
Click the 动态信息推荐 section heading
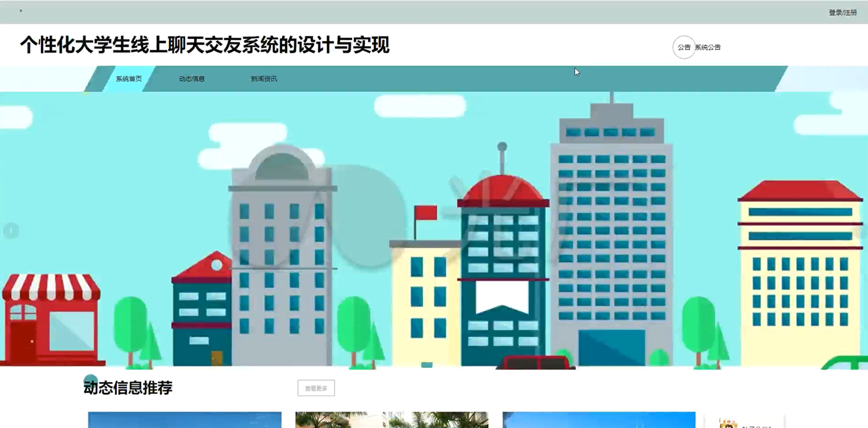click(128, 388)
